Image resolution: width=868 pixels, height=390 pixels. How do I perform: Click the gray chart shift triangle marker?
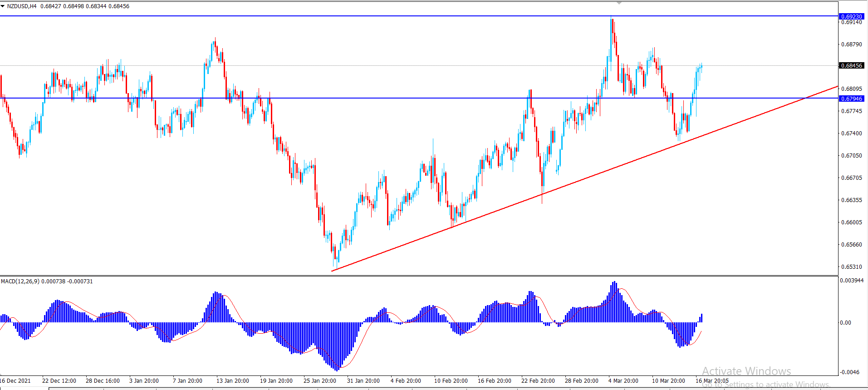[619, 3]
